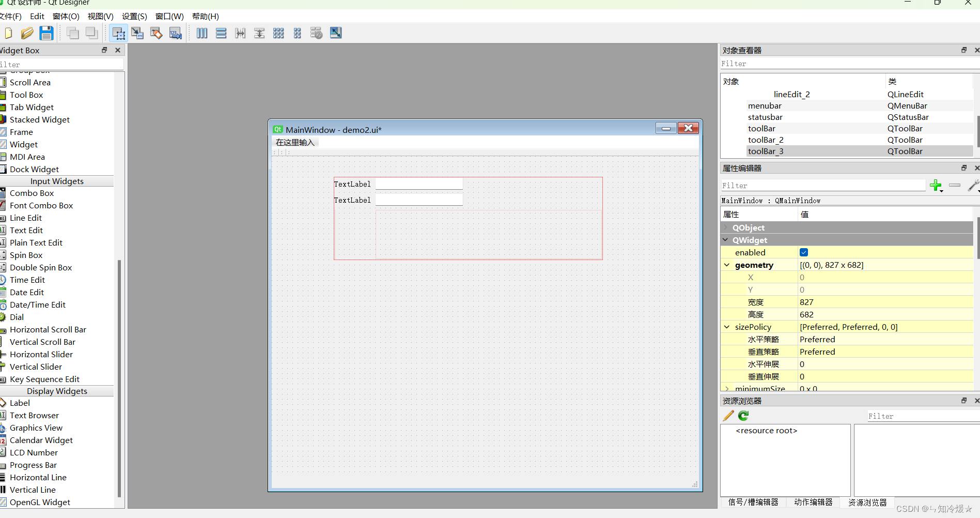Pick Calendar Widget in the Widget Box
This screenshot has width=980, height=518.
[41, 440]
